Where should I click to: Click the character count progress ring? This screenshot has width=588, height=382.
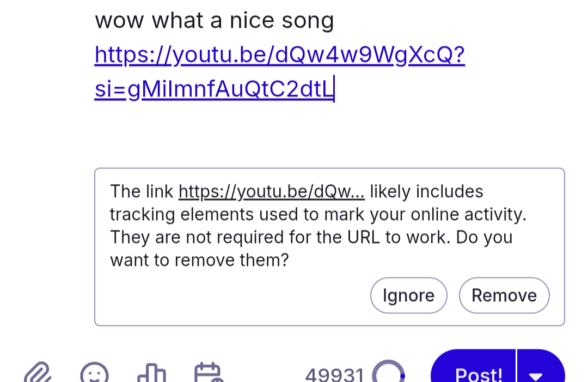click(x=389, y=372)
